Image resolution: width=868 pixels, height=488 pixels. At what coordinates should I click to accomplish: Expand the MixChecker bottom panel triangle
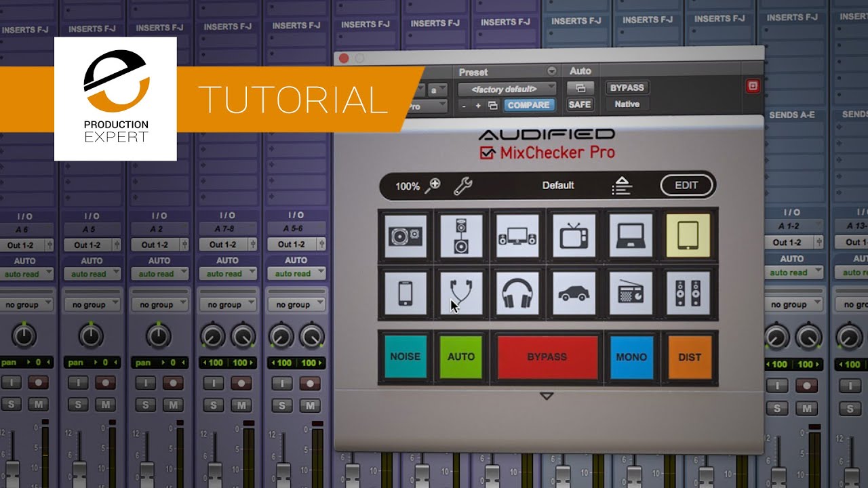pyautogui.click(x=547, y=396)
